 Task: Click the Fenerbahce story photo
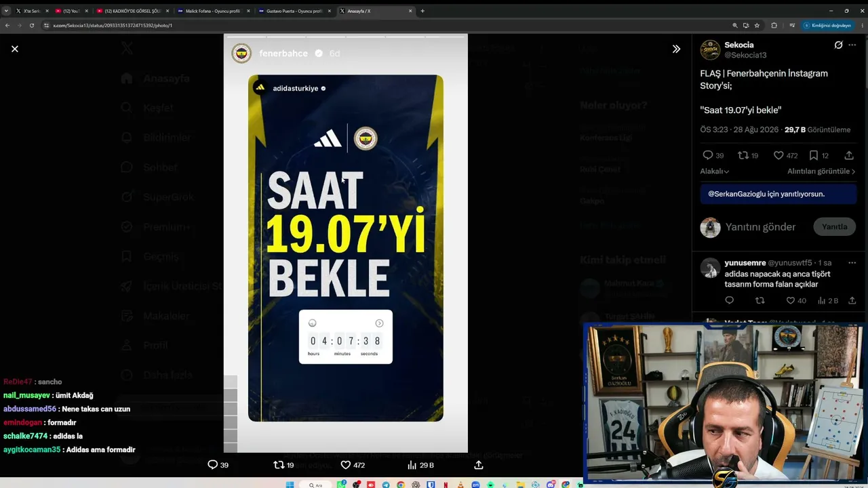(x=346, y=243)
